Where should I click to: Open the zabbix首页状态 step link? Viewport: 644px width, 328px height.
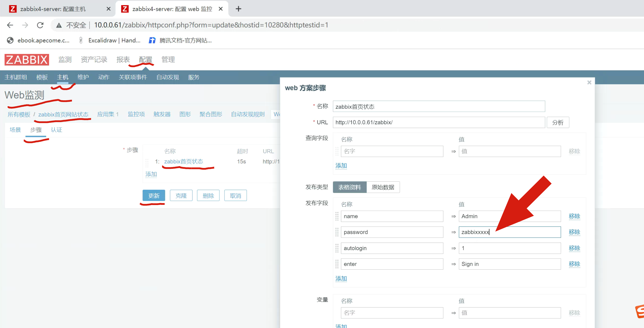pyautogui.click(x=183, y=161)
